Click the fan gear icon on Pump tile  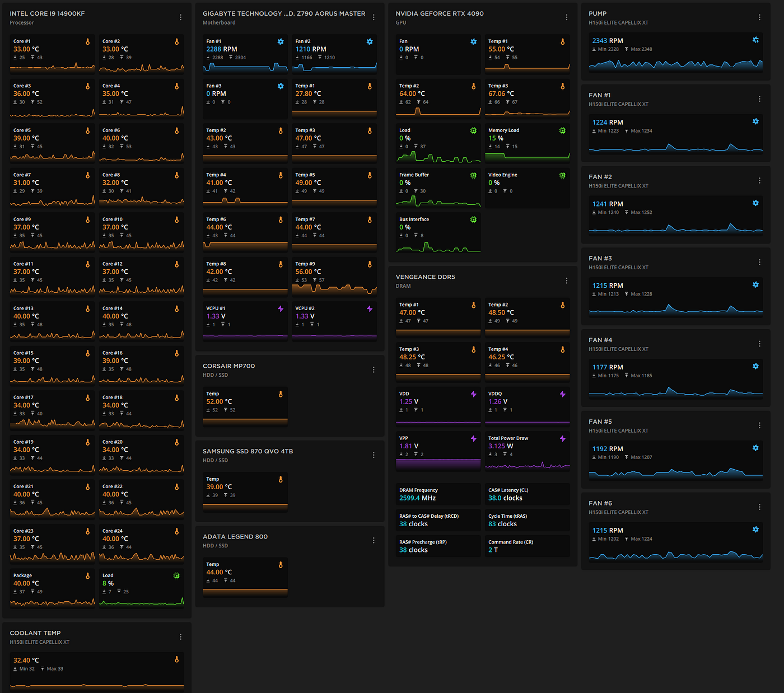click(755, 40)
